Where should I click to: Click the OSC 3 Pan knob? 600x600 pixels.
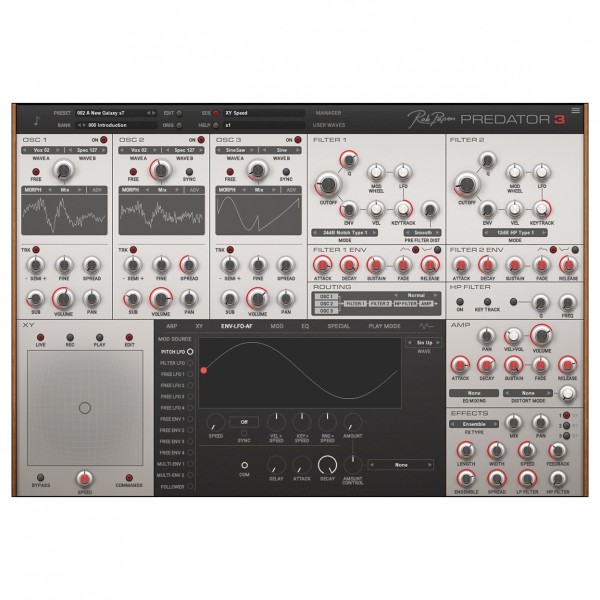(286, 298)
